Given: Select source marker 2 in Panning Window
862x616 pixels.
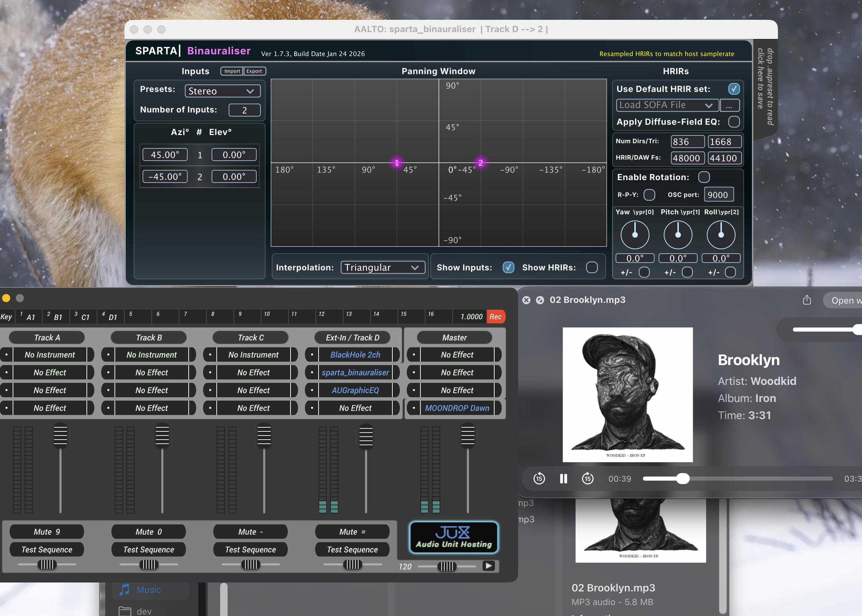Looking at the screenshot, I should (481, 163).
